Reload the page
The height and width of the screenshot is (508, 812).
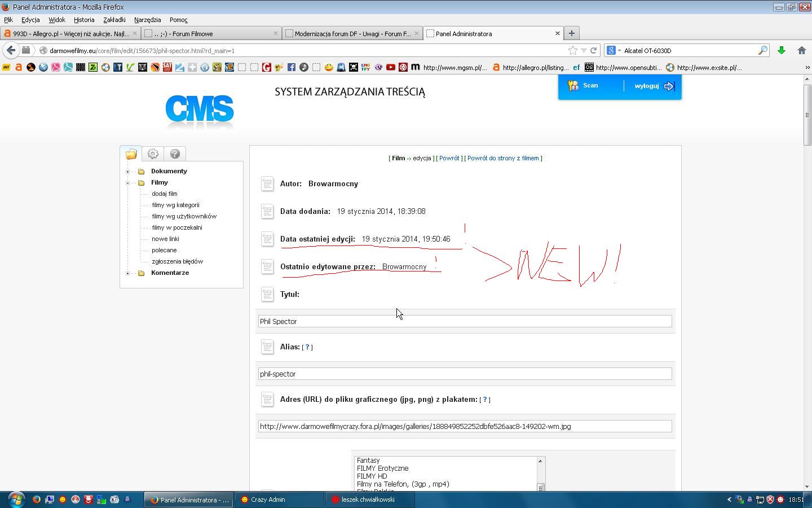click(x=593, y=50)
